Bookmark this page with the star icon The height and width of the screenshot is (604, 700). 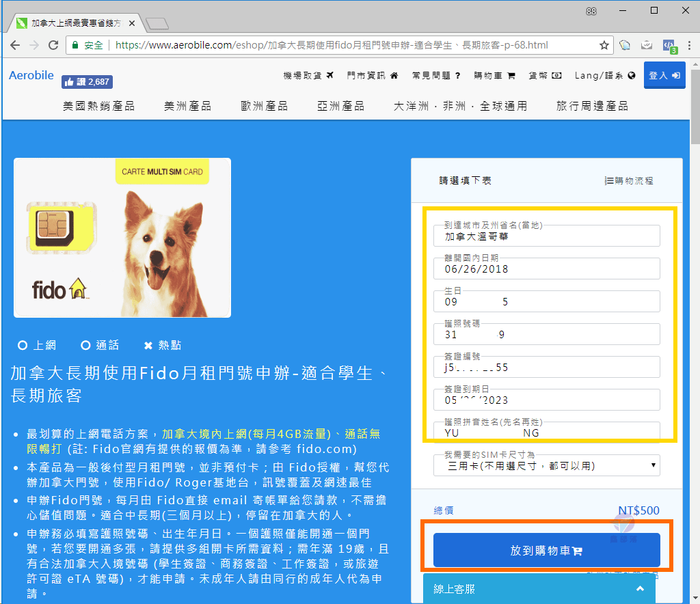click(604, 45)
